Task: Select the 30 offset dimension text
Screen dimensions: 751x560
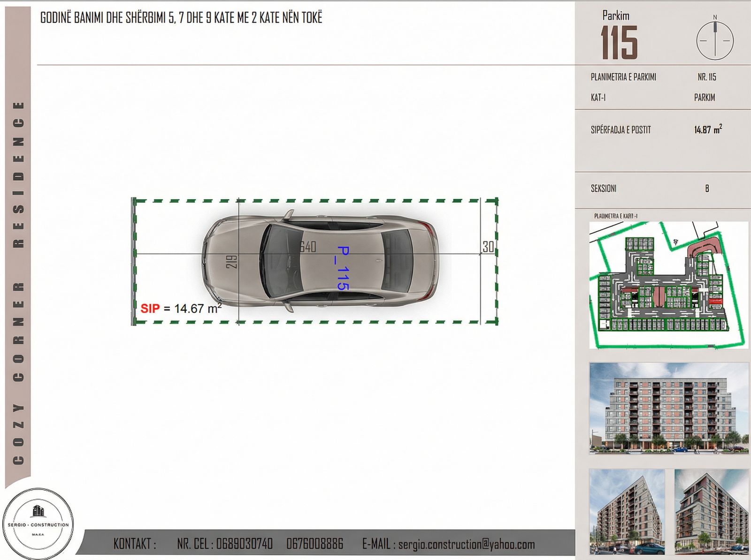Action: tap(488, 247)
